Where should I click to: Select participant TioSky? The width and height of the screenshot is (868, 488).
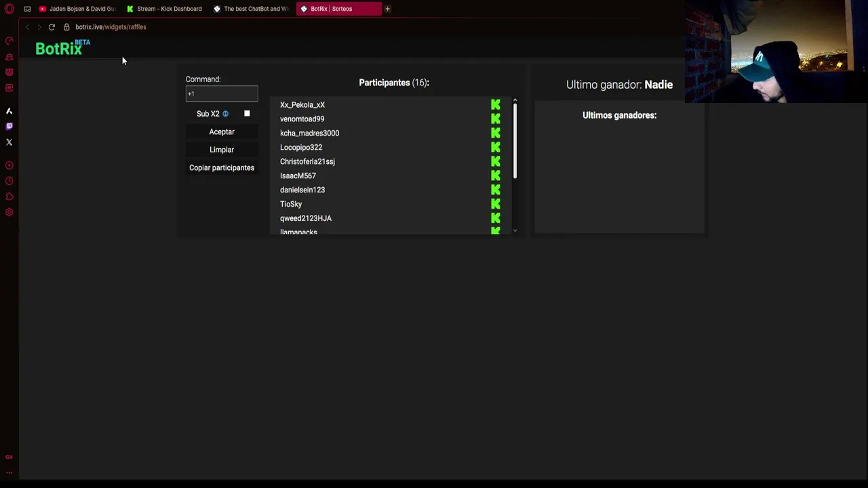(291, 205)
